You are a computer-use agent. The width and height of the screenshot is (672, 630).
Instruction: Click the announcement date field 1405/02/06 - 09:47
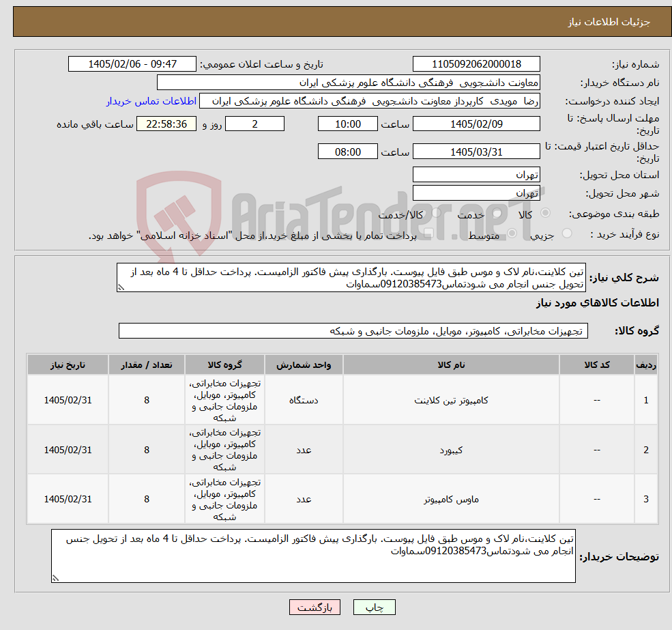tap(132, 64)
